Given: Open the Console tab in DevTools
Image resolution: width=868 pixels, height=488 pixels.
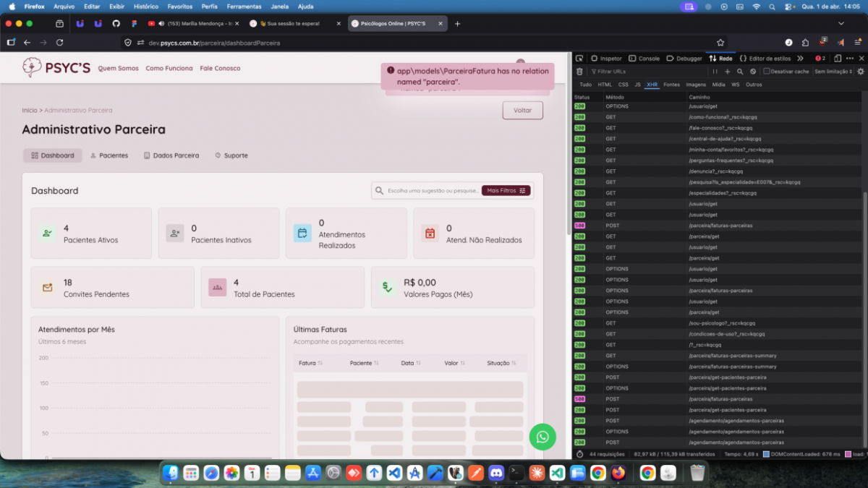Looking at the screenshot, I should pyautogui.click(x=644, y=59).
